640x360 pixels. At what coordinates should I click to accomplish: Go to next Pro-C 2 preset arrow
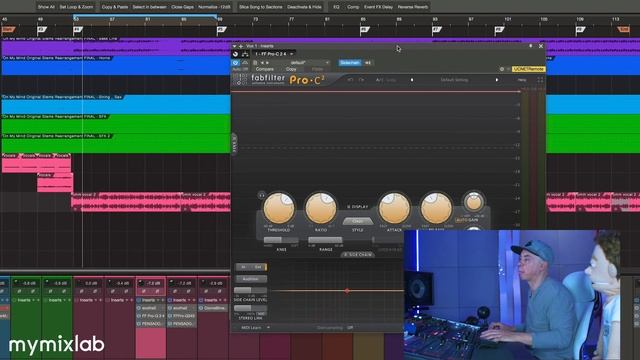[497, 80]
